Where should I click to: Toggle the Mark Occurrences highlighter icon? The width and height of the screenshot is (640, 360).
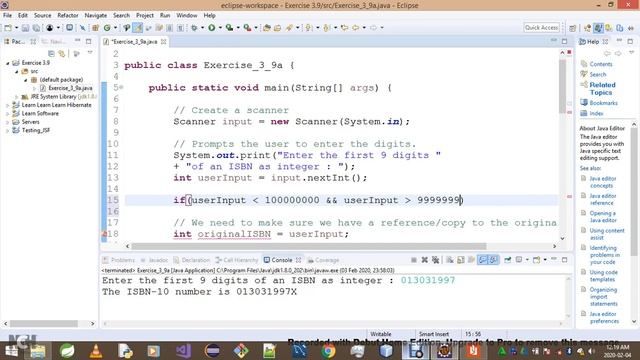click(x=138, y=27)
